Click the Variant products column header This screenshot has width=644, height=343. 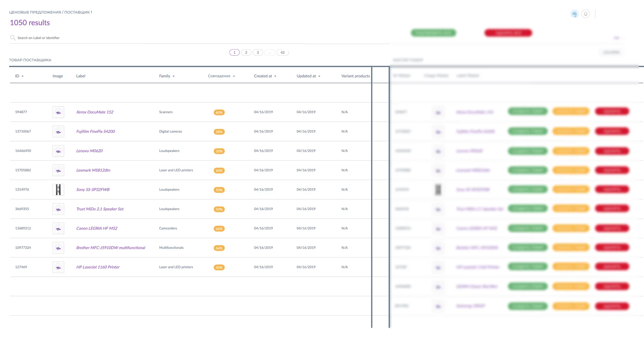(355, 76)
